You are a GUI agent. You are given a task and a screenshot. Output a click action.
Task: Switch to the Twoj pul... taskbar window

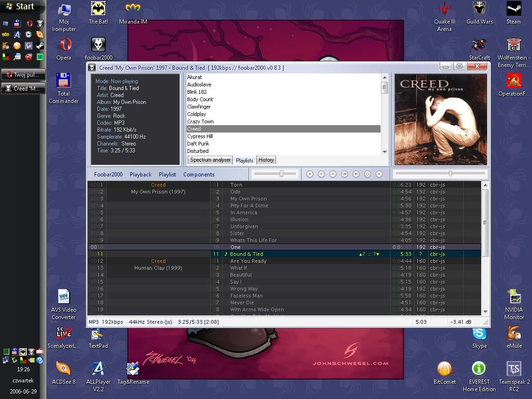point(23,75)
